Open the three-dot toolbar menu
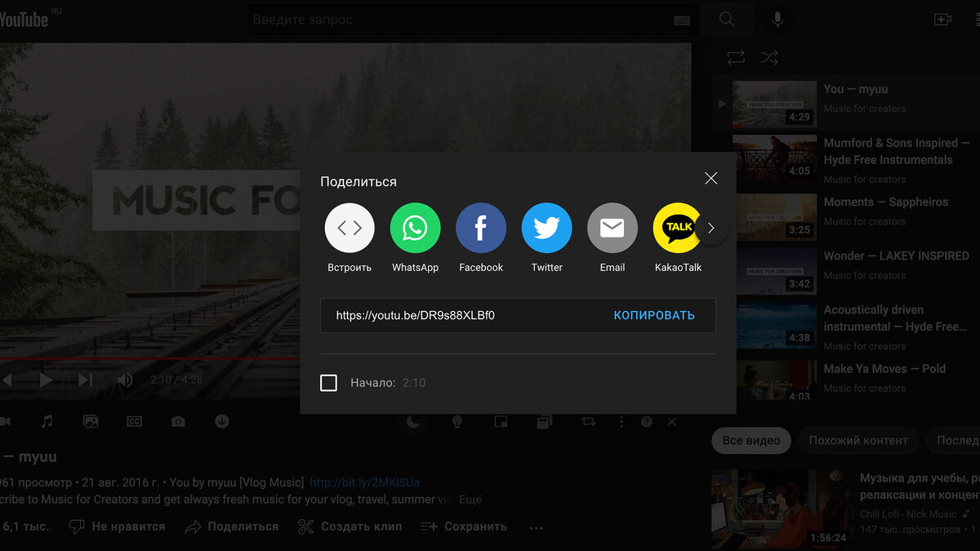 pyautogui.click(x=621, y=421)
